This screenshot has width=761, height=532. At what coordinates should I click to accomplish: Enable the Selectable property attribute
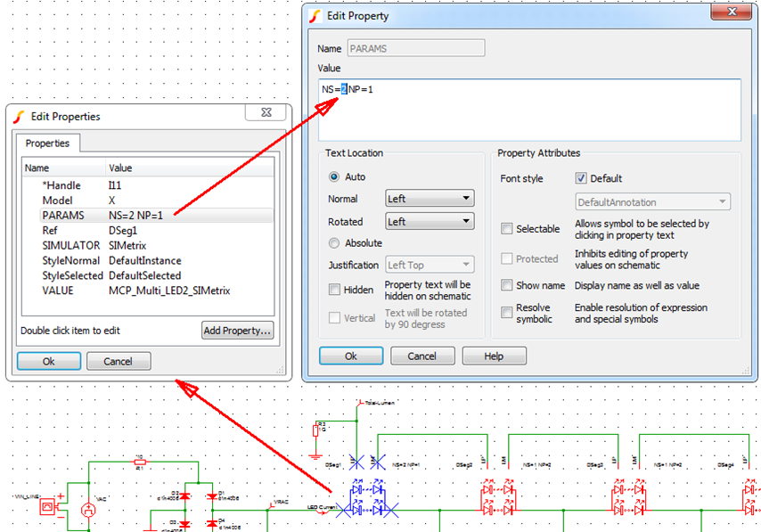pos(506,229)
